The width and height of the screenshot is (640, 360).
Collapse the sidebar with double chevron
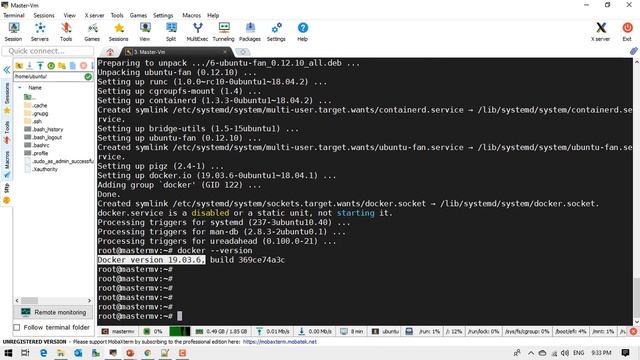pyautogui.click(x=7, y=70)
